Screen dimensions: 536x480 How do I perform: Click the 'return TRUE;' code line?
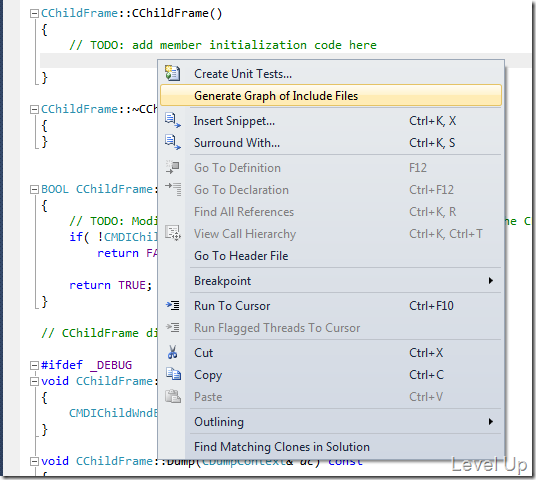click(x=110, y=285)
